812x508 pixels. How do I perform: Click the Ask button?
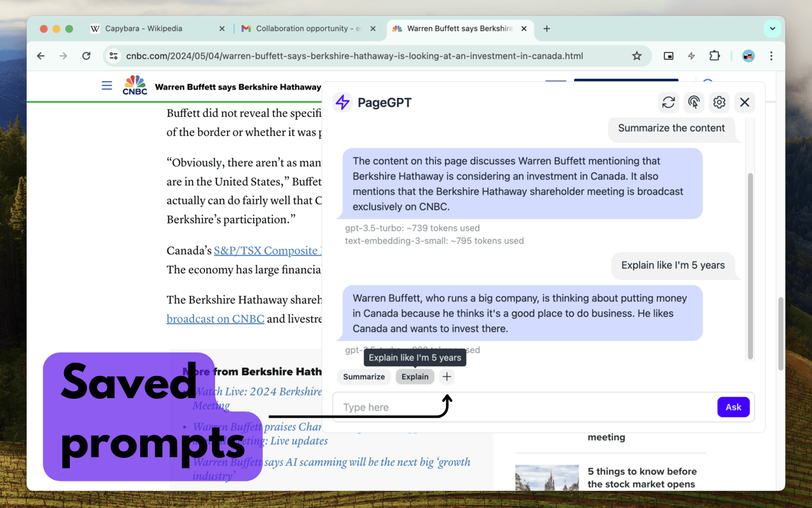733,407
